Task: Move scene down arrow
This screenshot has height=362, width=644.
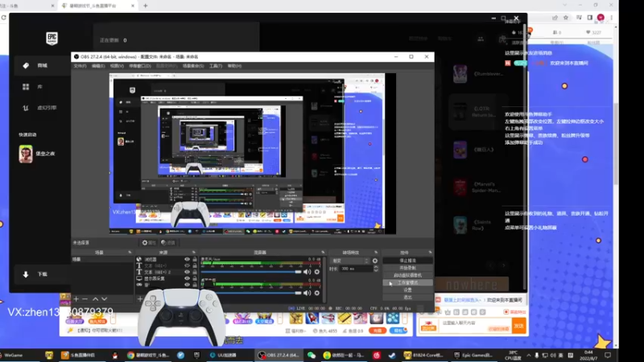Action: click(105, 299)
